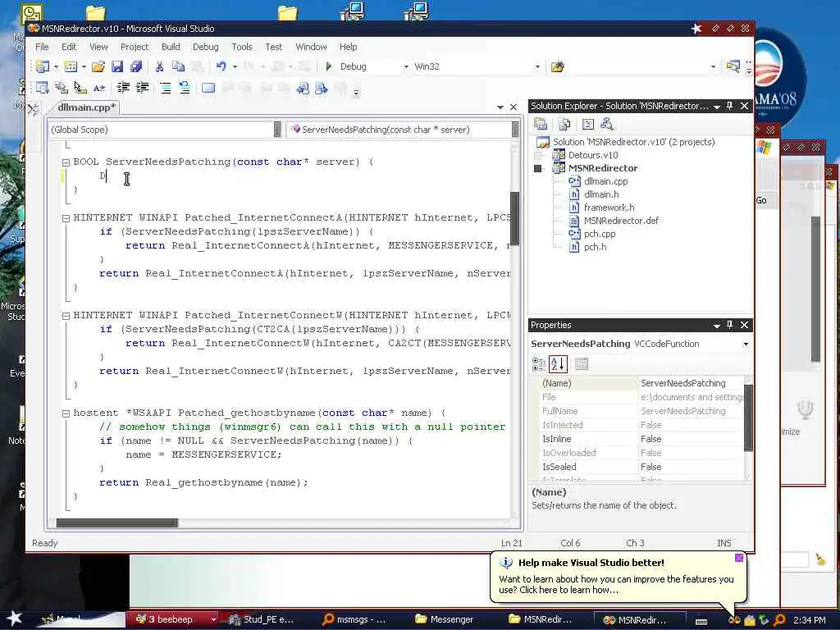
Task: Click the Find in Files icon beside Win32
Action: click(x=558, y=67)
